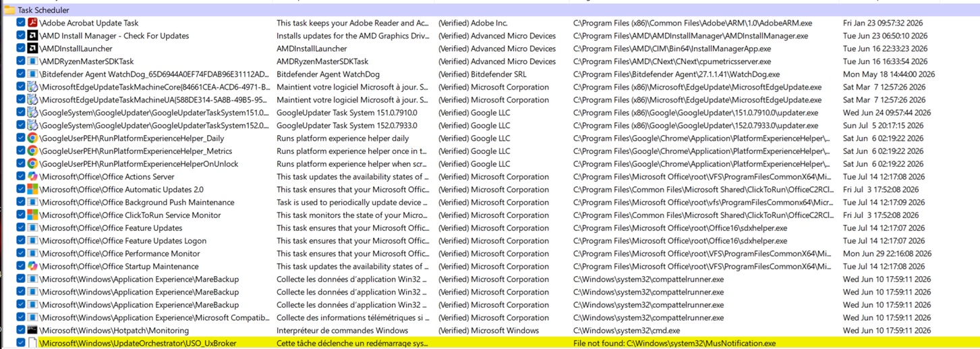The width and height of the screenshot is (980, 349).
Task: Click the GoogleUpdaterTaskSystem152.0 entry icon
Action: [x=32, y=126]
